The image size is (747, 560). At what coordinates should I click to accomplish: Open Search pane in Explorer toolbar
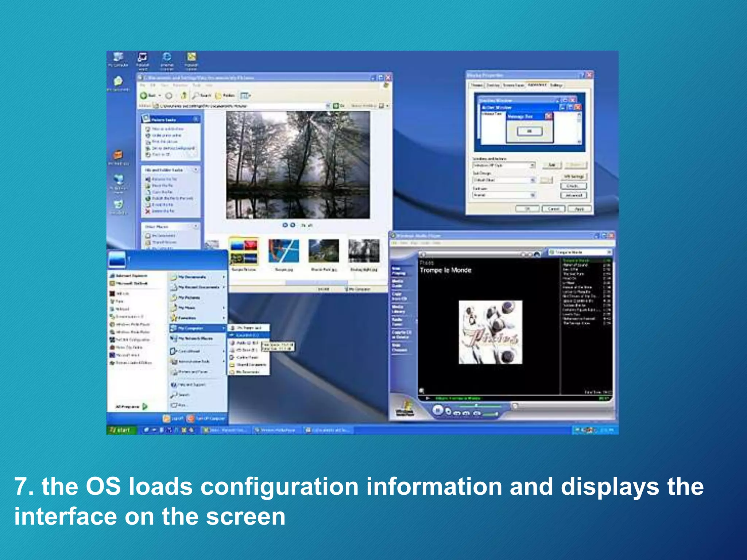click(x=202, y=96)
